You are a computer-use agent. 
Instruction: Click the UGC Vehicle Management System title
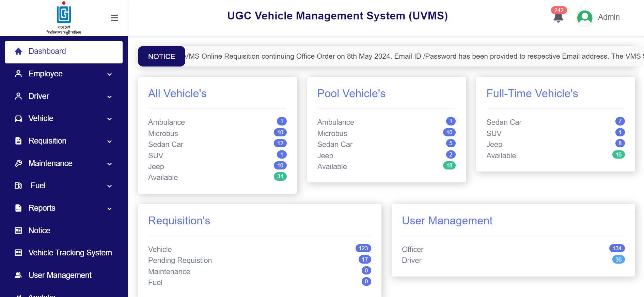coord(337,16)
